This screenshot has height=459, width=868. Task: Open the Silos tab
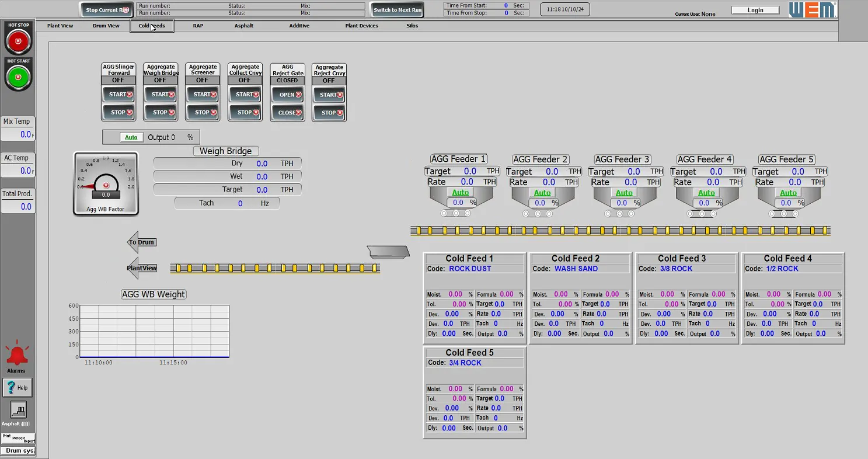coord(413,26)
